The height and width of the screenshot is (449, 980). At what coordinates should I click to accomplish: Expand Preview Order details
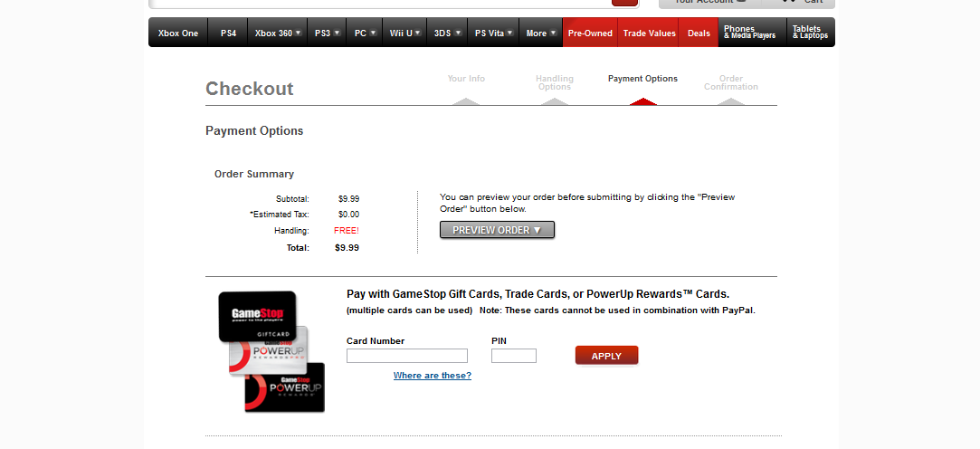497,230
